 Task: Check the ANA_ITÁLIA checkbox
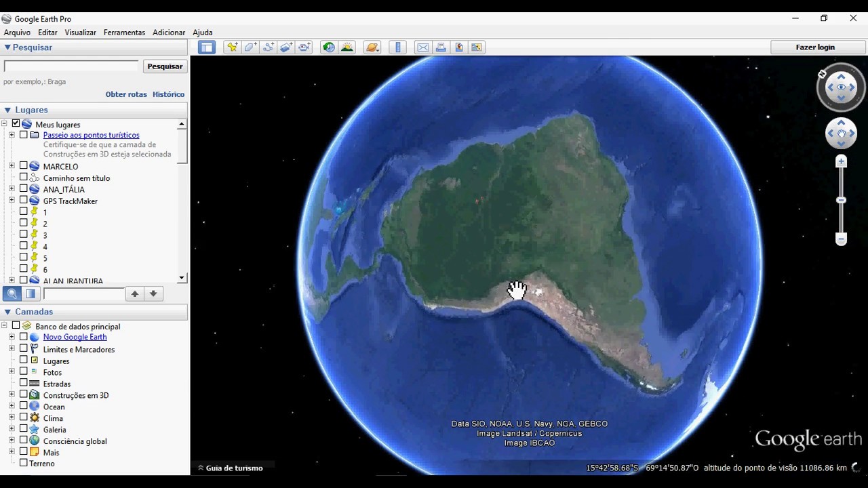click(x=23, y=188)
